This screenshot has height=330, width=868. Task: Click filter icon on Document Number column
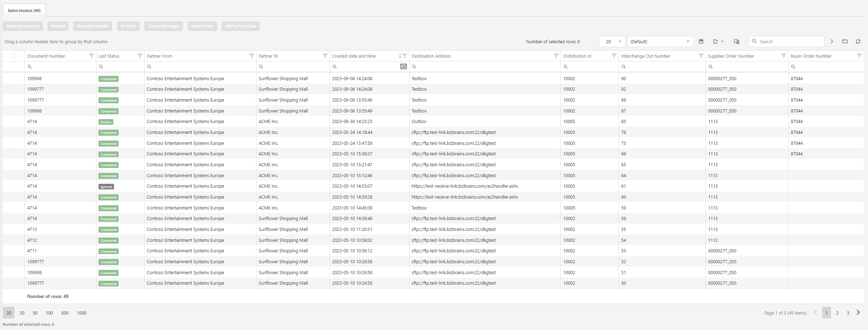point(91,56)
